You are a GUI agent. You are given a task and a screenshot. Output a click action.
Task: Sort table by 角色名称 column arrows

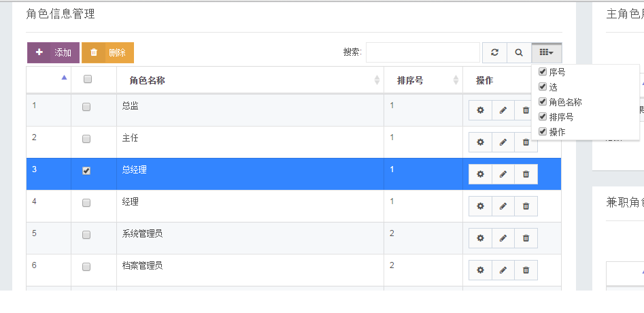[377, 80]
